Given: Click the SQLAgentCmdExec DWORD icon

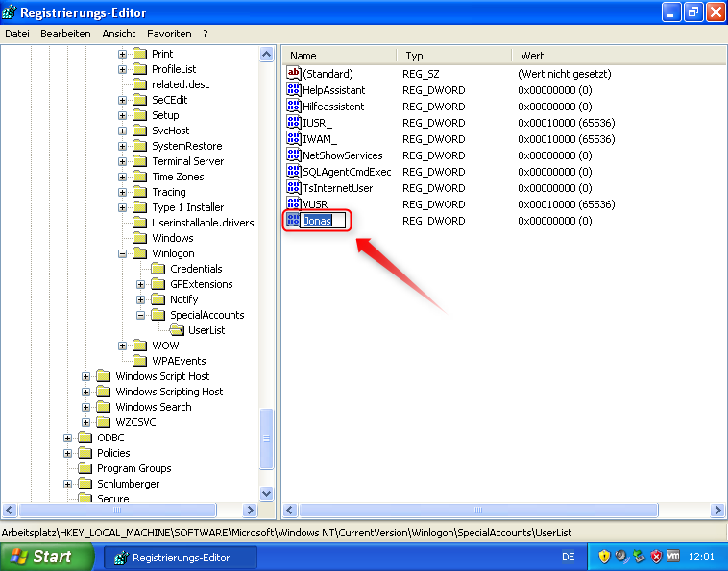Looking at the screenshot, I should pyautogui.click(x=294, y=171).
